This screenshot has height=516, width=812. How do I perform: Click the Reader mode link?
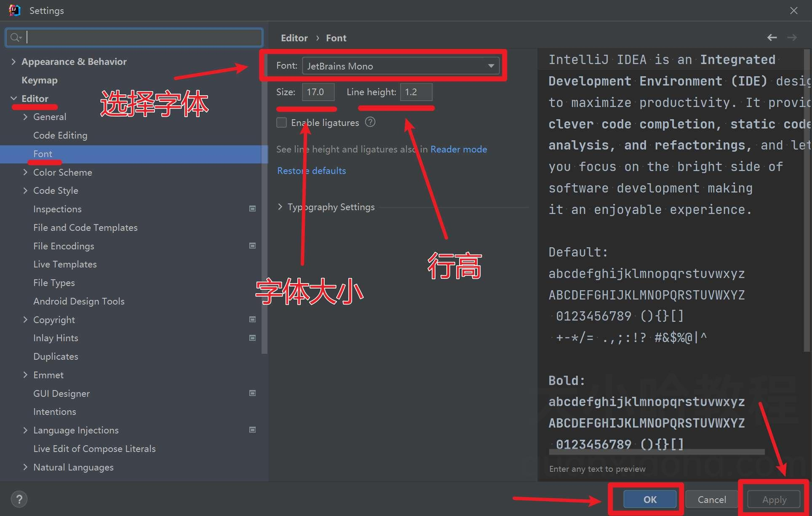458,149
